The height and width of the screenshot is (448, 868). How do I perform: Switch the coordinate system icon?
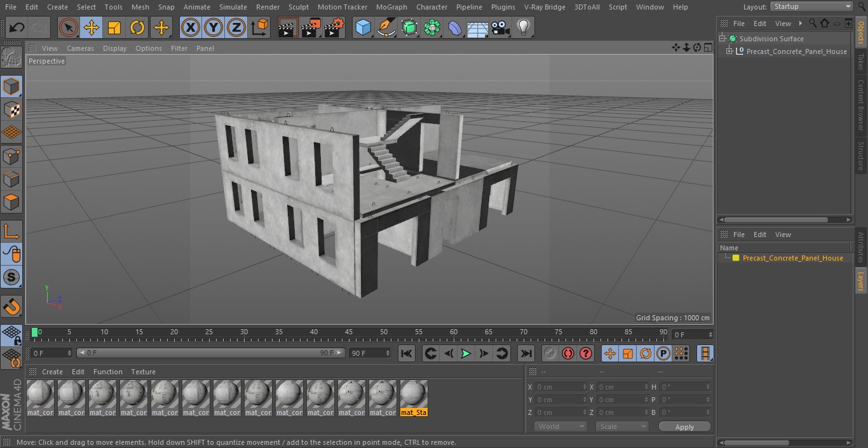tap(260, 28)
